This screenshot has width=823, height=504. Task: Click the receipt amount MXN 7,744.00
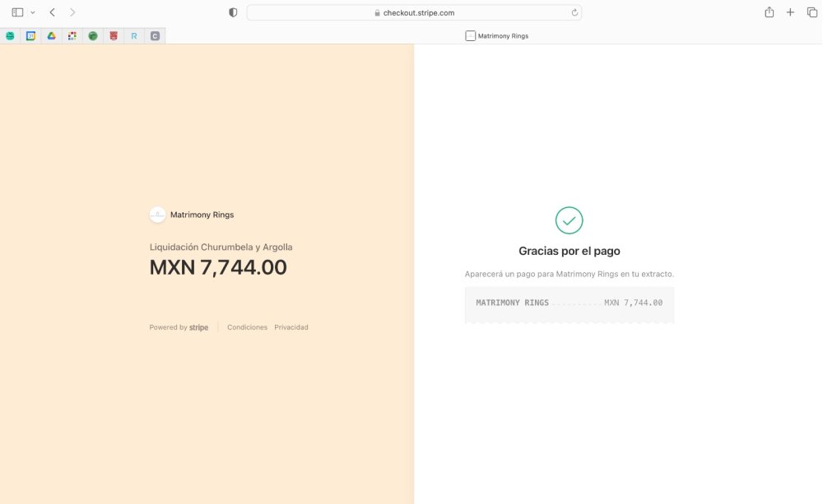click(634, 303)
